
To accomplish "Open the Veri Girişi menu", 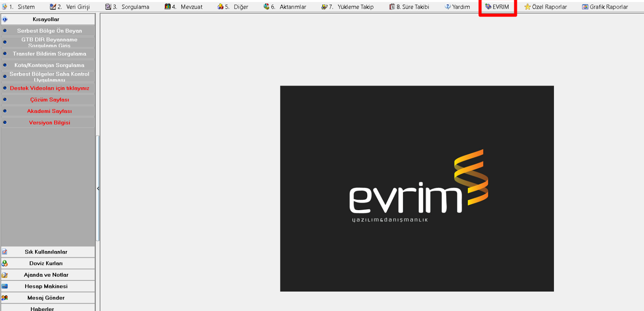I will click(69, 7).
